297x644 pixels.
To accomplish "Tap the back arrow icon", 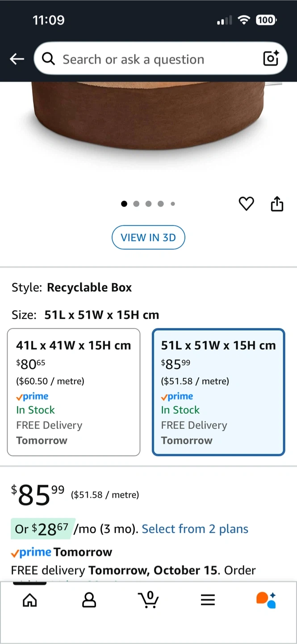I will coord(17,59).
